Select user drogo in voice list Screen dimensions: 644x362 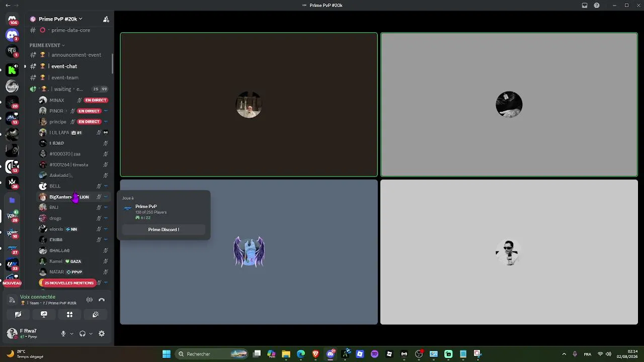click(73, 218)
